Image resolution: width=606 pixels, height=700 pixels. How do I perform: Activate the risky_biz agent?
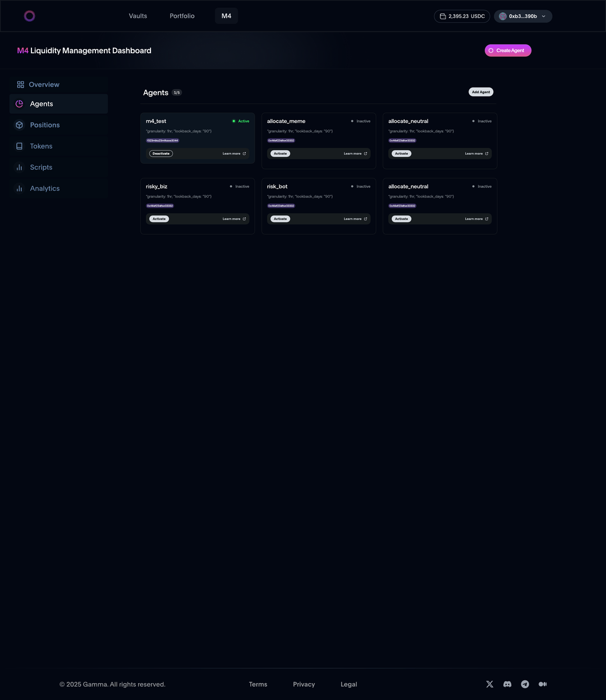tap(159, 219)
